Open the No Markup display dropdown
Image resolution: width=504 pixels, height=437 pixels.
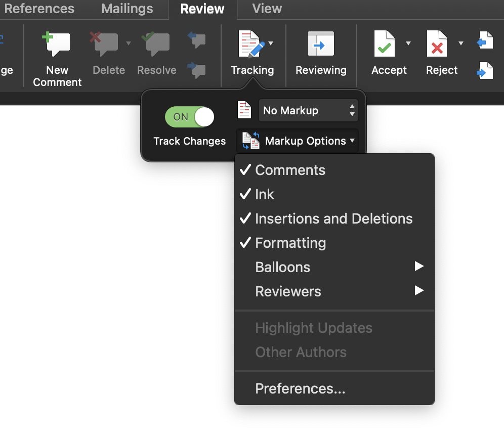pos(308,110)
